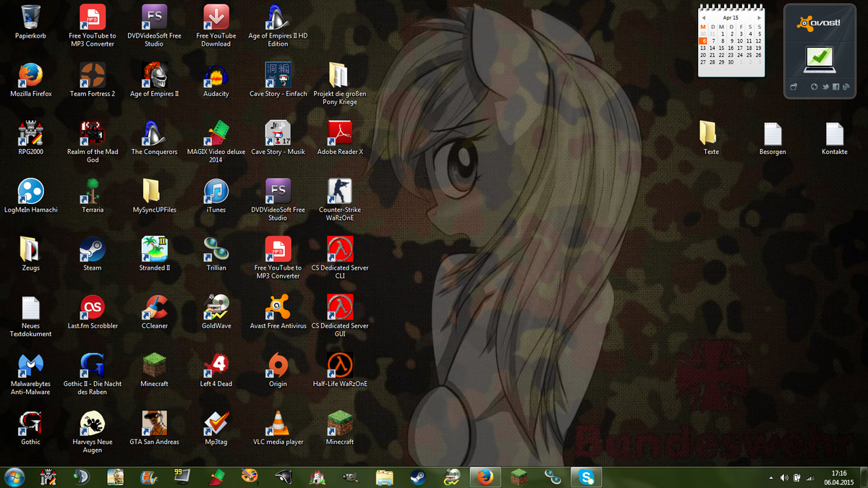Open Gothic II - Die Nacht des Raben

click(x=93, y=374)
